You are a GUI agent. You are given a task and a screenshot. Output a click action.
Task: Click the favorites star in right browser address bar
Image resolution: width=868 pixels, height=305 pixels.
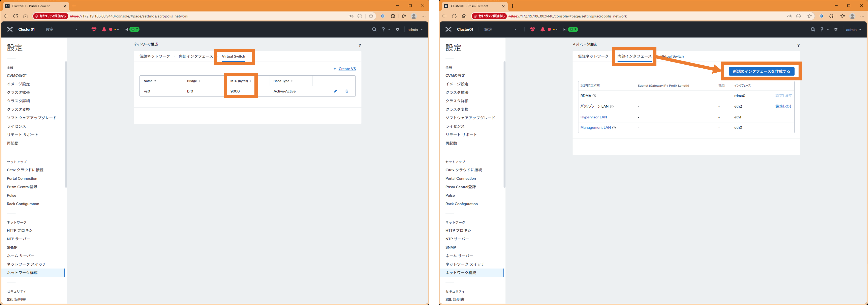click(809, 16)
